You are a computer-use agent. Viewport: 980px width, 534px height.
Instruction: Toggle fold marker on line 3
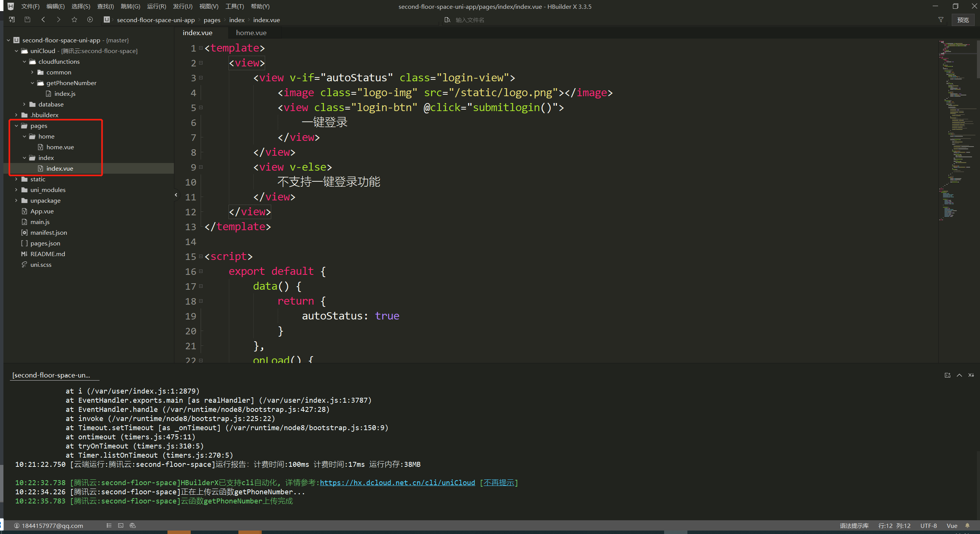click(201, 78)
